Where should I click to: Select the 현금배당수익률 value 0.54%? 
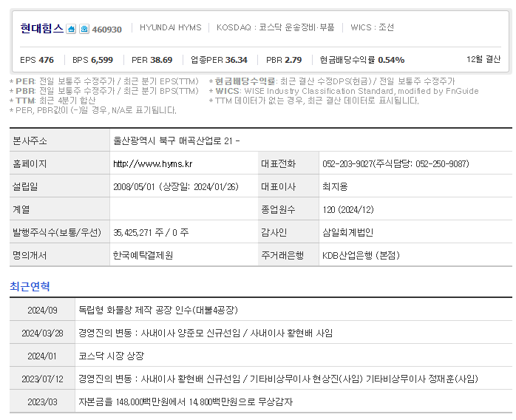391,60
